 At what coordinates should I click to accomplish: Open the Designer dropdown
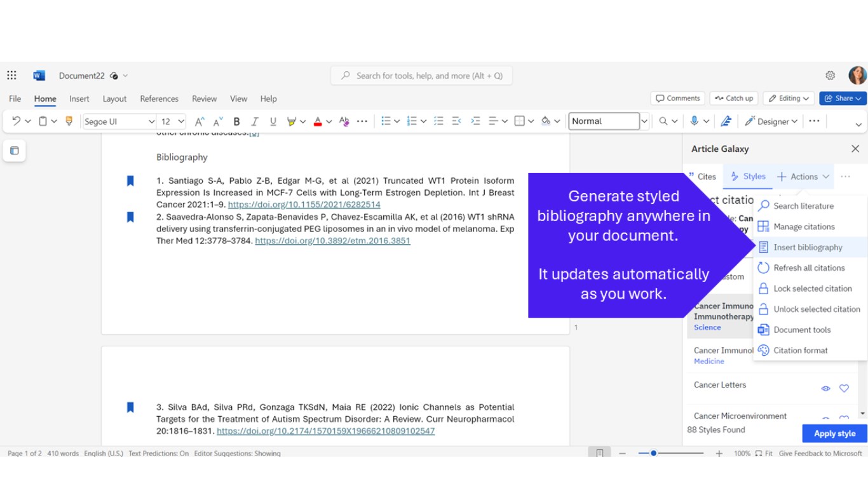pos(770,121)
